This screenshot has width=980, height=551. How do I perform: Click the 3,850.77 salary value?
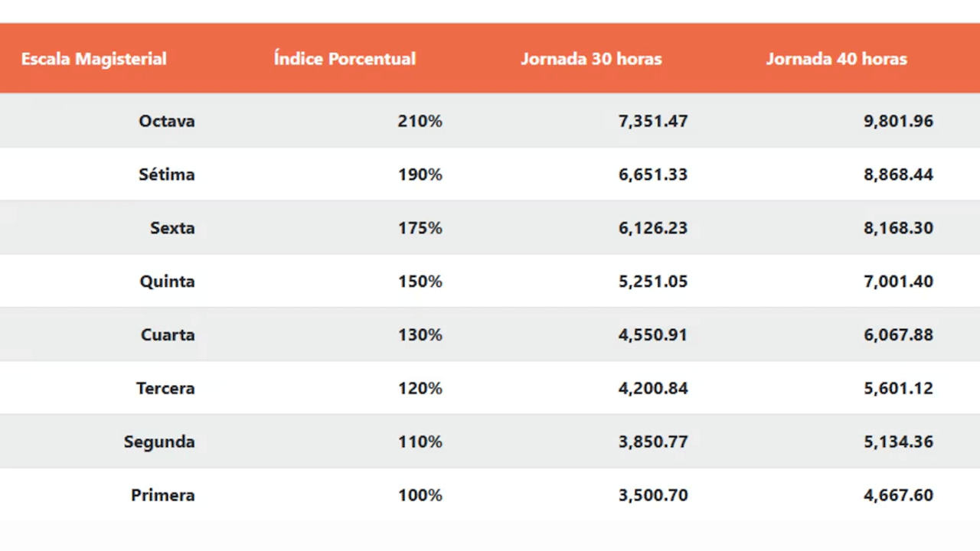tap(653, 442)
